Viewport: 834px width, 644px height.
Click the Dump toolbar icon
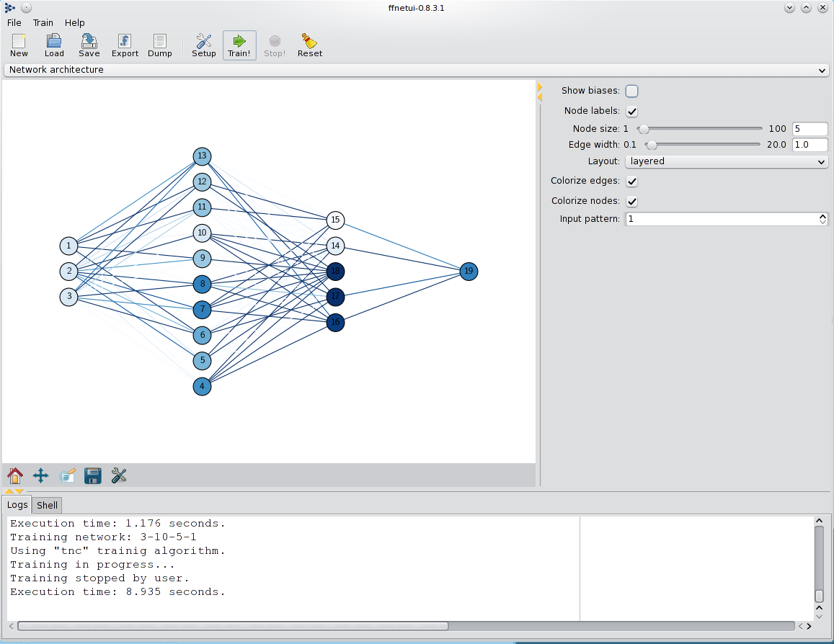[x=159, y=45]
